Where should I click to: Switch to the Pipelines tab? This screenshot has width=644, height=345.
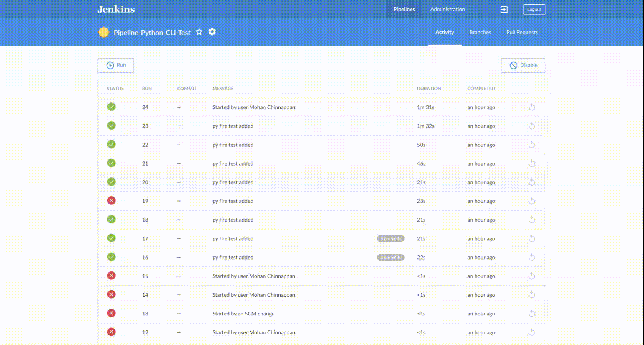pos(404,9)
